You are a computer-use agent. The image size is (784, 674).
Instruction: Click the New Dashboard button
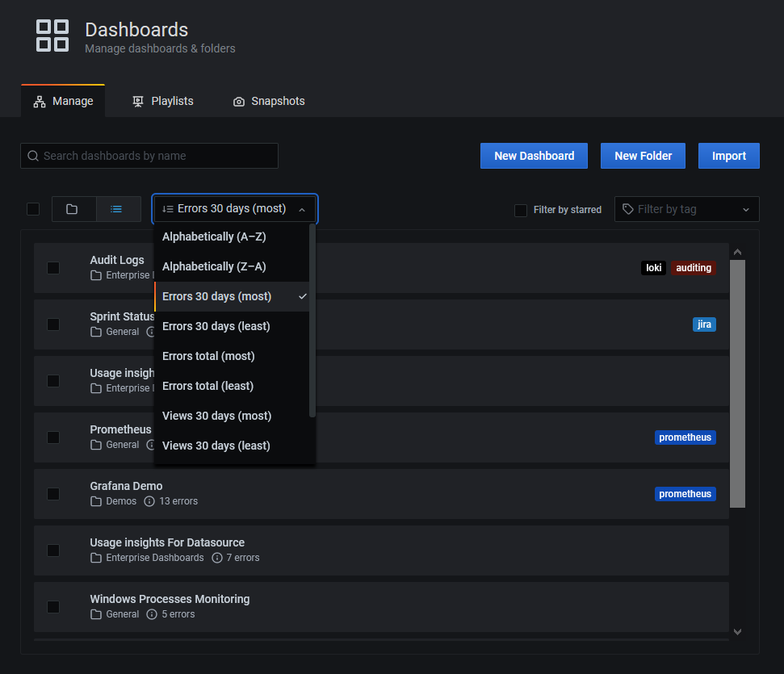(534, 156)
